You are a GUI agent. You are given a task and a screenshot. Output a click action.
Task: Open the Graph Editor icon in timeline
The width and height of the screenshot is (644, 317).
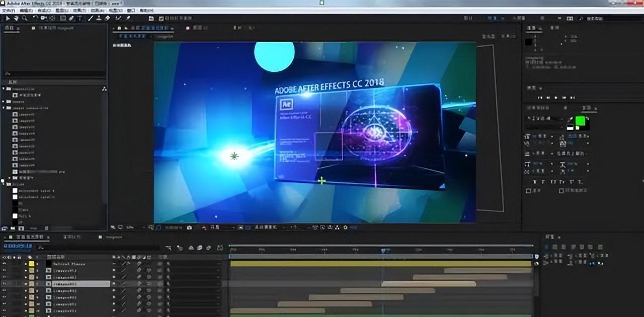(220, 248)
